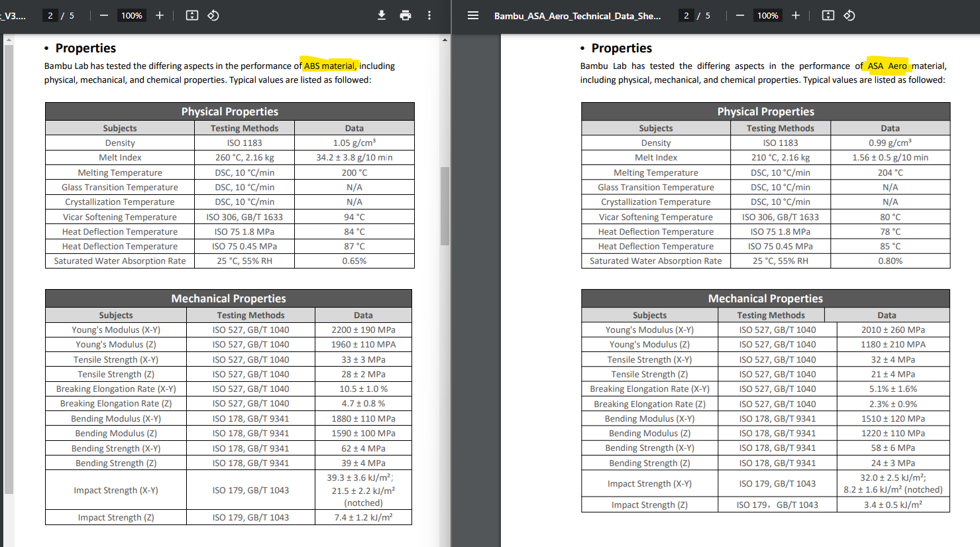Open more actions menu in left viewer
The width and height of the screenshot is (980, 547).
[x=429, y=15]
